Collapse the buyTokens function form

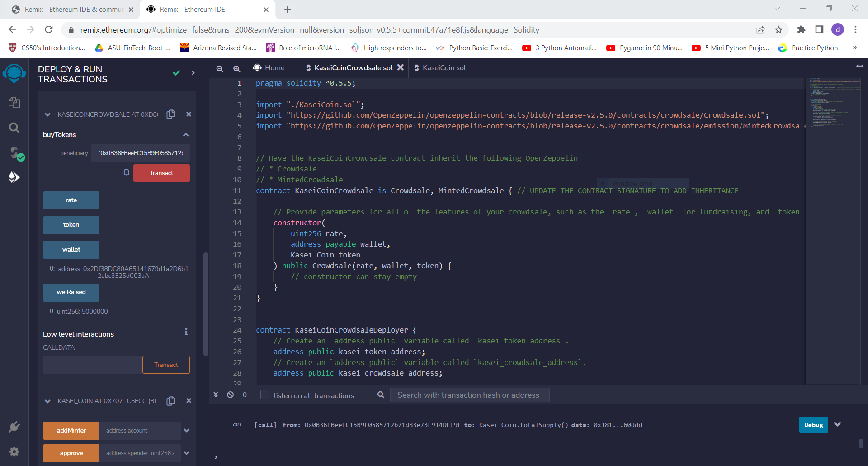186,135
